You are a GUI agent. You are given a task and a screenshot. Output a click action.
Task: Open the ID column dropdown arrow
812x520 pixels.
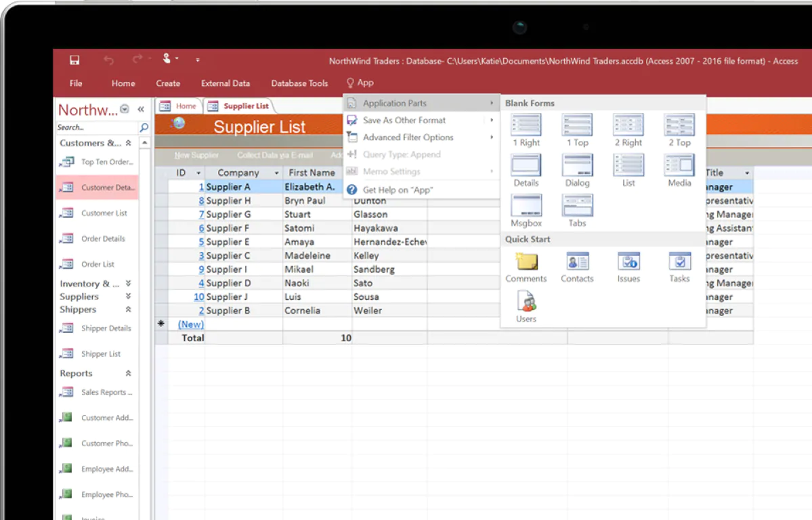tap(198, 173)
